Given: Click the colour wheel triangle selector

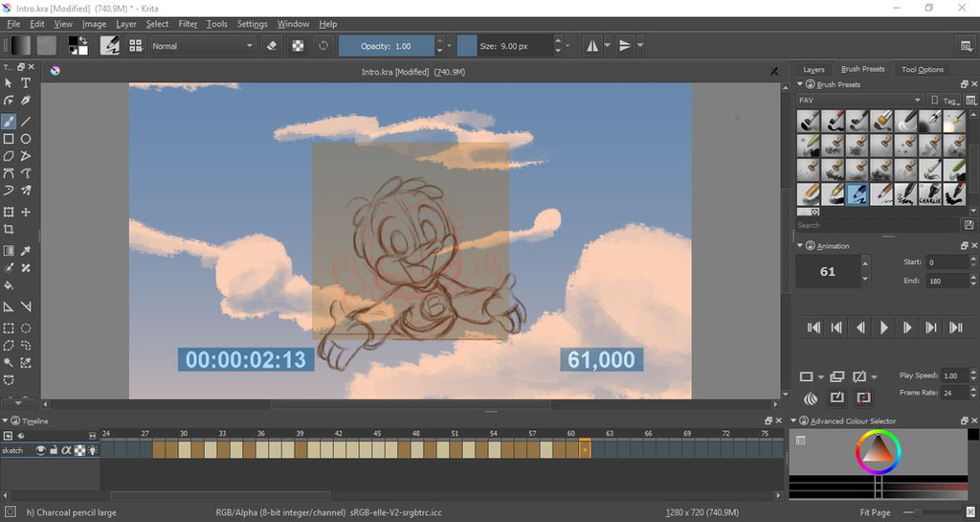Looking at the screenshot, I should coord(879,451).
